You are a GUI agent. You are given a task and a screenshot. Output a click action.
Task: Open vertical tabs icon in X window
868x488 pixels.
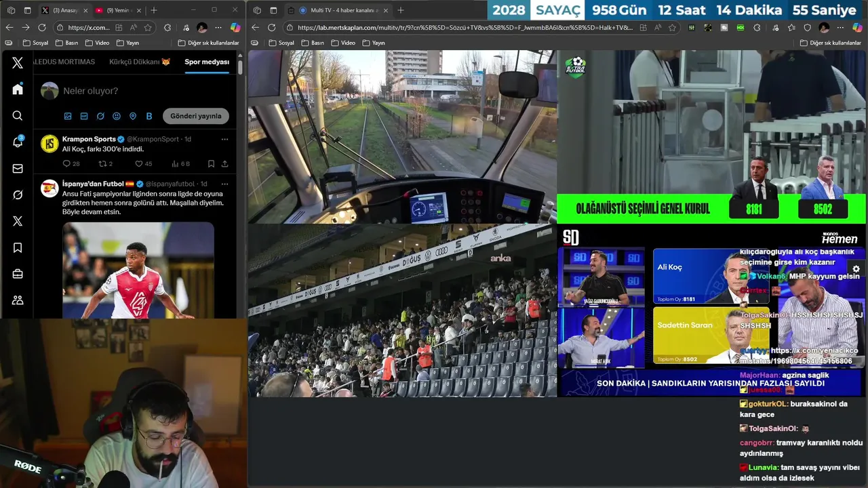click(28, 10)
